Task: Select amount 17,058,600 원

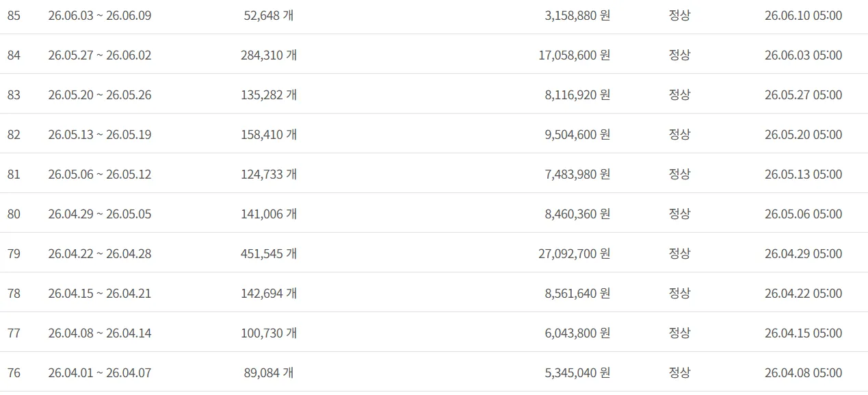Action: pyautogui.click(x=575, y=55)
